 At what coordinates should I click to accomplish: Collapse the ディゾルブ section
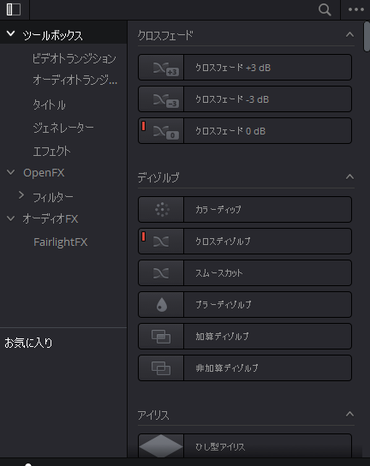350,177
